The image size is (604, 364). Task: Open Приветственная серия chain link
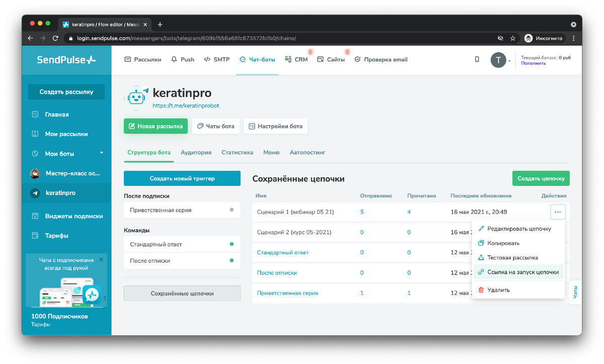pos(287,293)
